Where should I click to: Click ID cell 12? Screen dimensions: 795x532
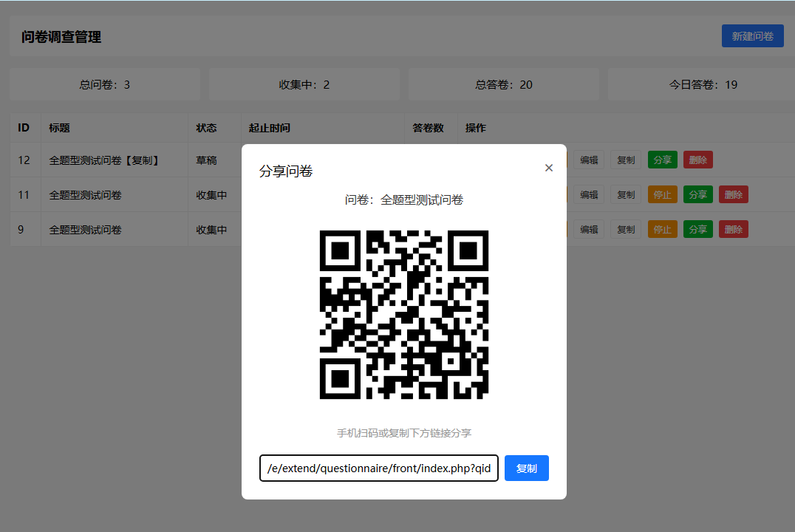(x=24, y=160)
